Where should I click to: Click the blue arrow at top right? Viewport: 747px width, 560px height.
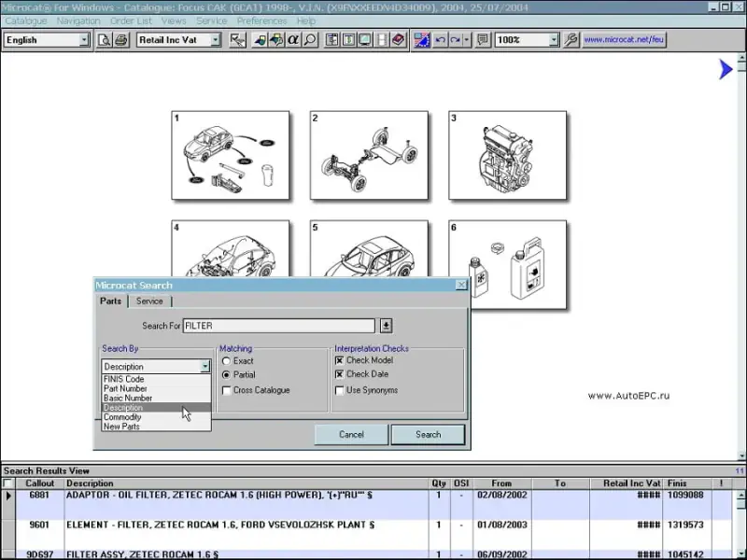[726, 69]
